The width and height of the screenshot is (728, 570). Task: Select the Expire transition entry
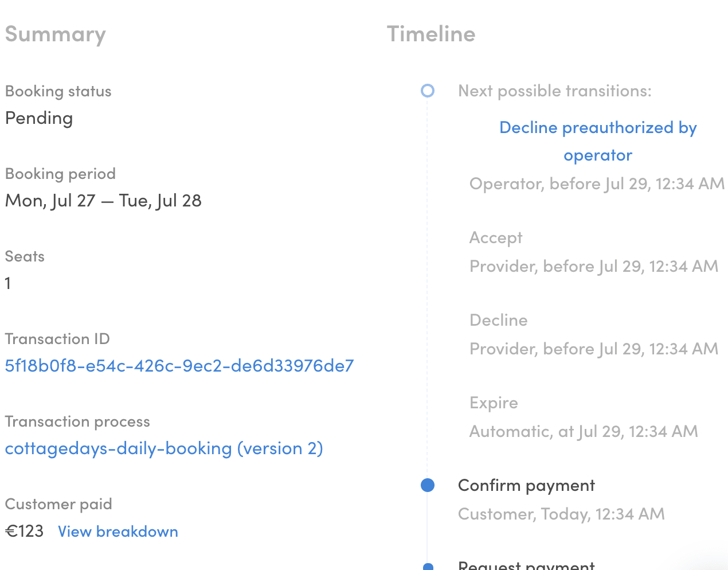coord(494,403)
